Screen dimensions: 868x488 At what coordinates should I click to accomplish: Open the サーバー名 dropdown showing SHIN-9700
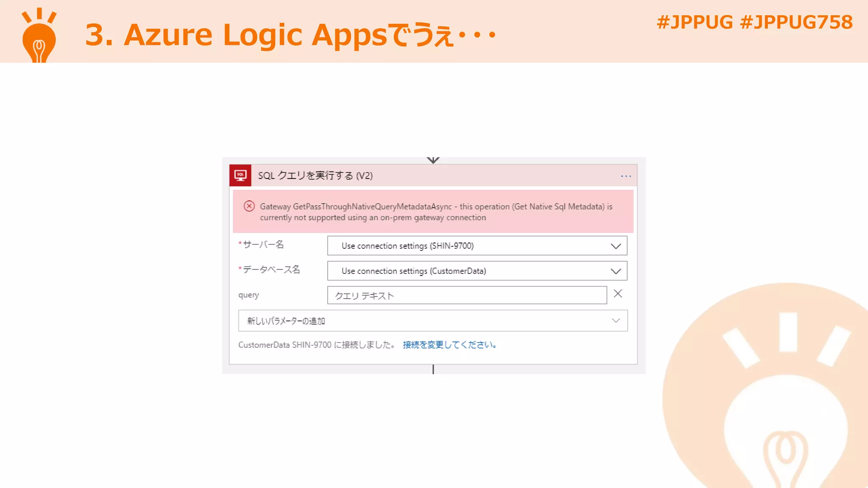click(477, 246)
